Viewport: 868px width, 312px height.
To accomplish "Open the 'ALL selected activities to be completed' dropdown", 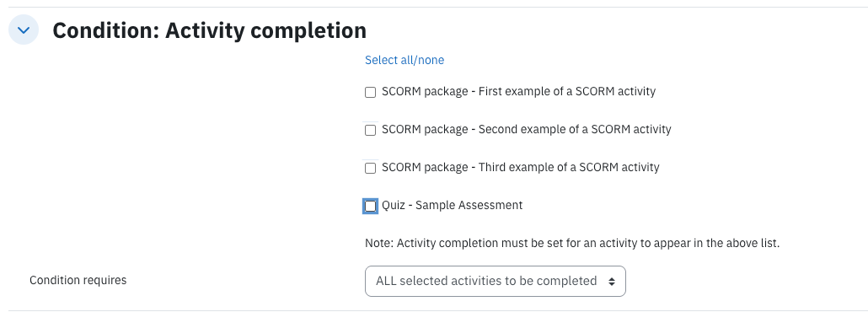I will [x=496, y=281].
